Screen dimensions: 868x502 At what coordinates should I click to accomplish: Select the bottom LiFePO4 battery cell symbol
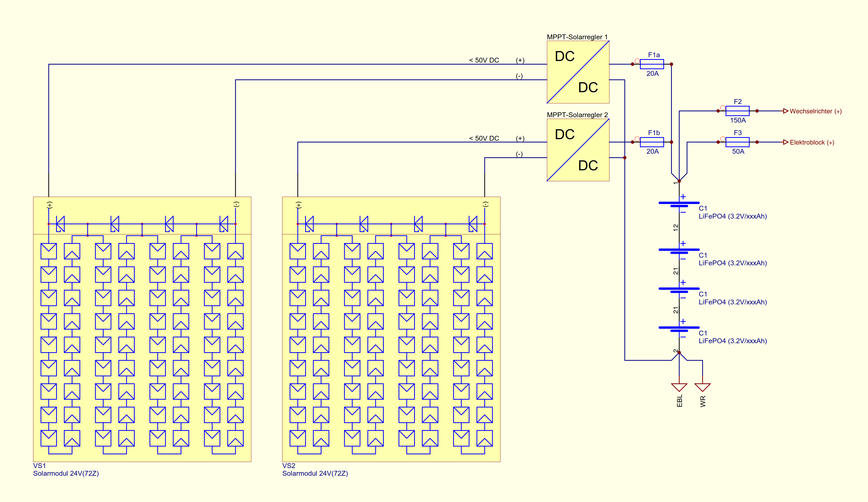click(679, 329)
